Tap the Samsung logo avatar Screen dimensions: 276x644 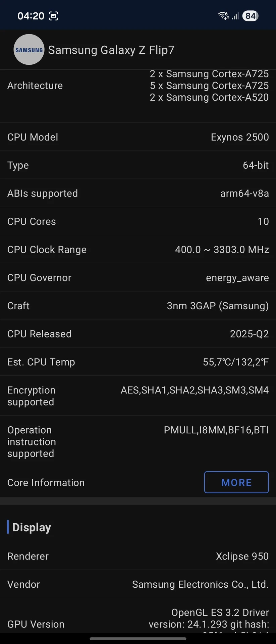tap(29, 50)
